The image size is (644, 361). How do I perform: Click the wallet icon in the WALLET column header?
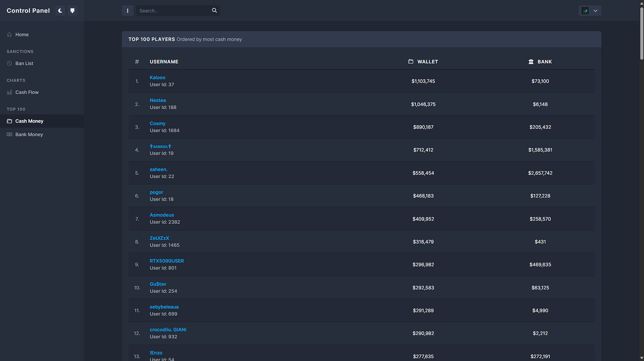pos(410,61)
